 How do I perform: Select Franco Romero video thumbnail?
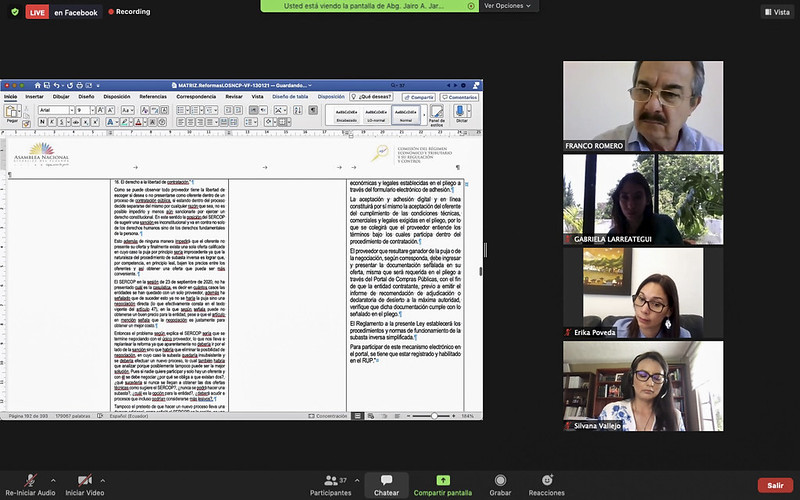tap(643, 106)
